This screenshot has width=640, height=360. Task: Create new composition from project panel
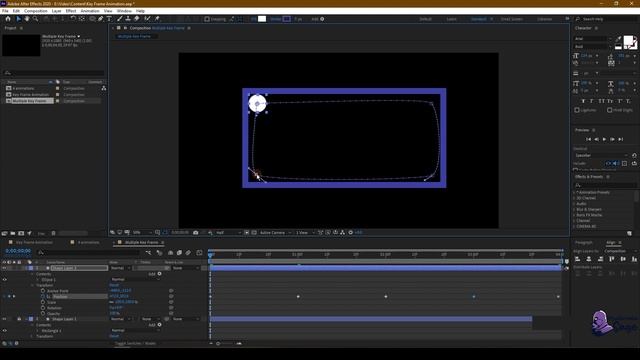(21, 233)
